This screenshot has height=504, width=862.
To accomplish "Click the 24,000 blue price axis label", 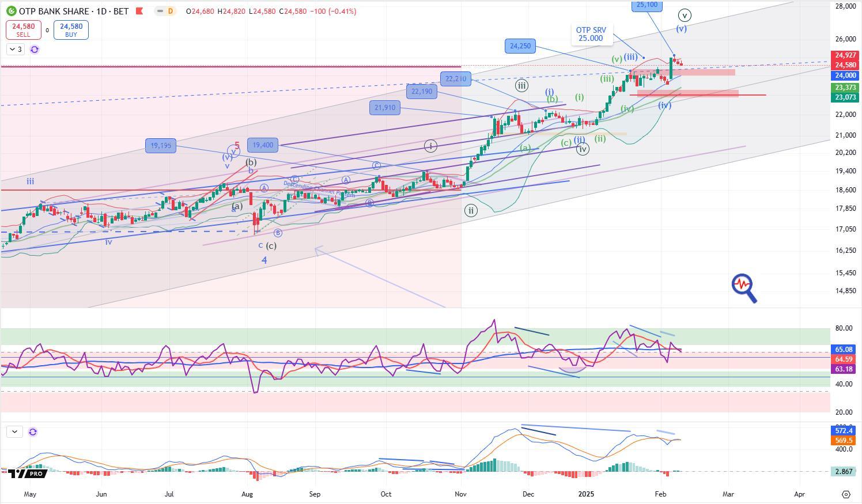I will click(x=845, y=75).
